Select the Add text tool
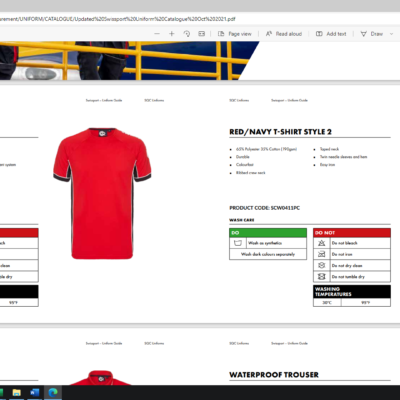Image resolution: width=400 pixels, height=400 pixels. click(331, 34)
